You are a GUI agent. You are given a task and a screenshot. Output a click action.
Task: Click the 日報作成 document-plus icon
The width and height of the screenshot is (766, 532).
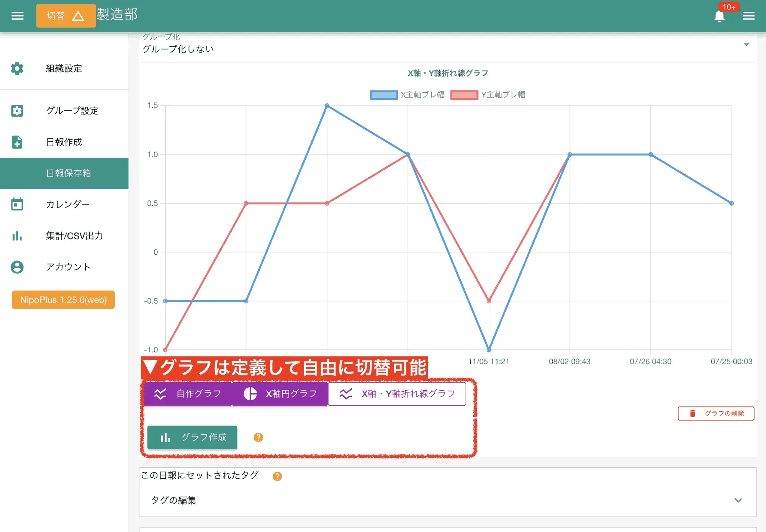[17, 142]
